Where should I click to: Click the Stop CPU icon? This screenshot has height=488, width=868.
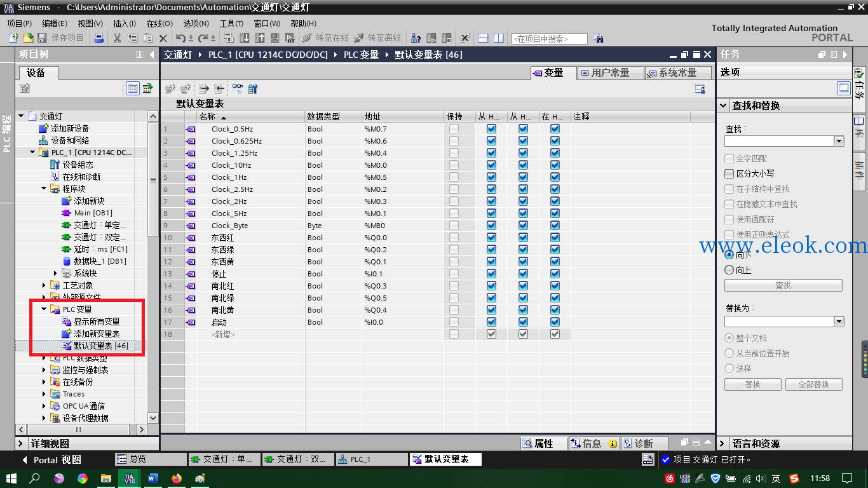click(x=447, y=38)
